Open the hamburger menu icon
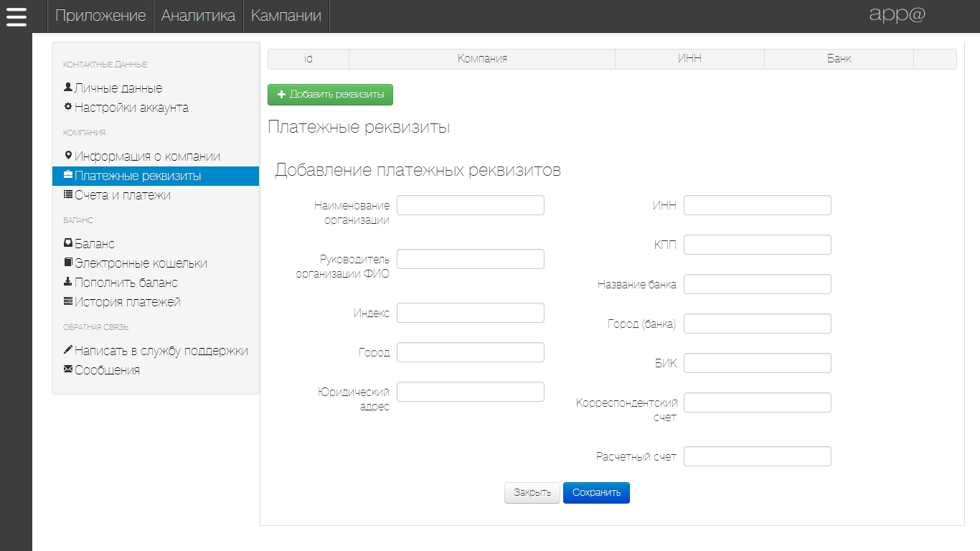The height and width of the screenshot is (551, 980). click(x=16, y=17)
